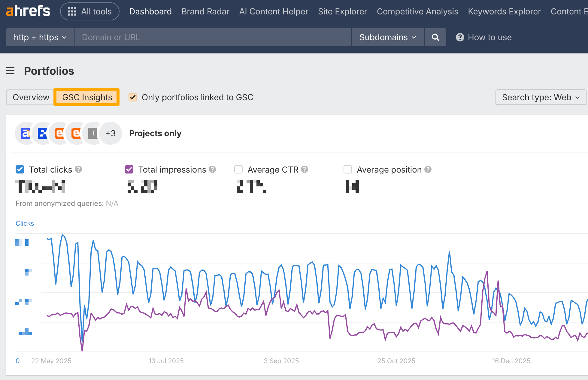Click the search magnifier button
Viewport: 588px width, 380px height.
tap(435, 37)
